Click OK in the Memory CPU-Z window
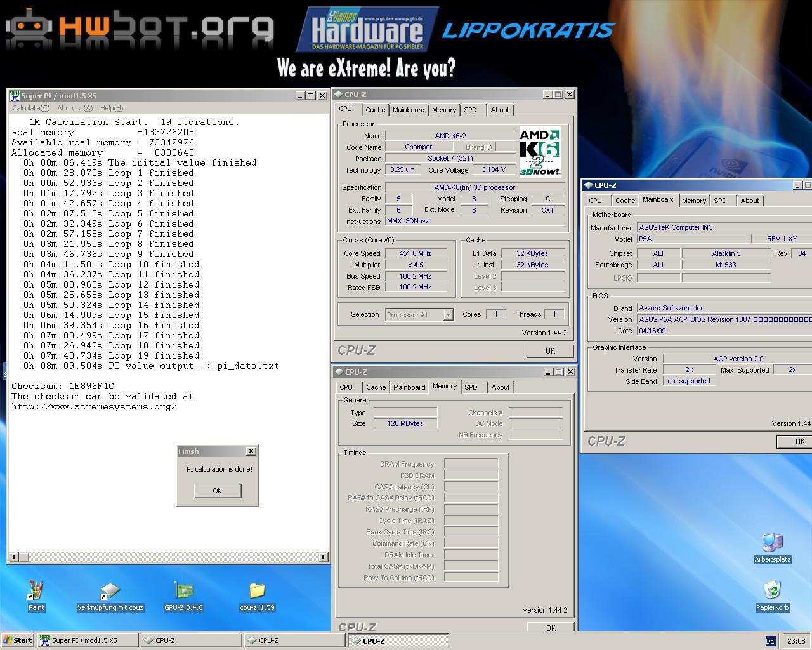The image size is (812, 650). click(550, 627)
